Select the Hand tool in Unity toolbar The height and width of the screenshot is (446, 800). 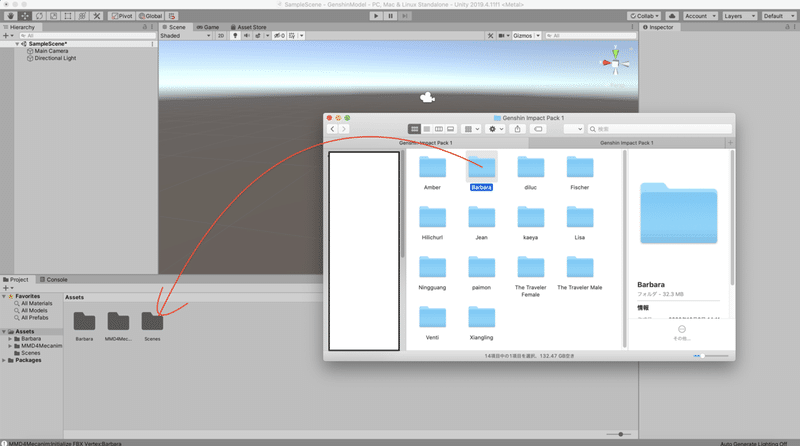[x=10, y=16]
